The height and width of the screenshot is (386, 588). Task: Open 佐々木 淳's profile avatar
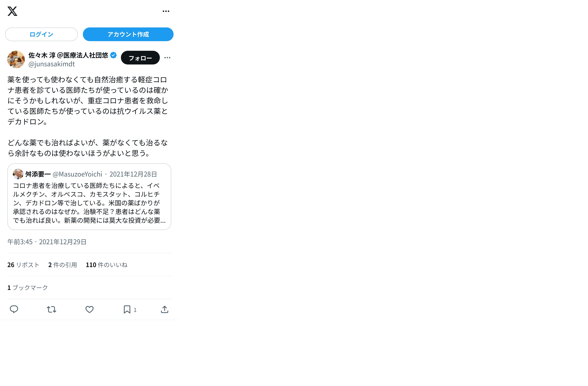16,59
